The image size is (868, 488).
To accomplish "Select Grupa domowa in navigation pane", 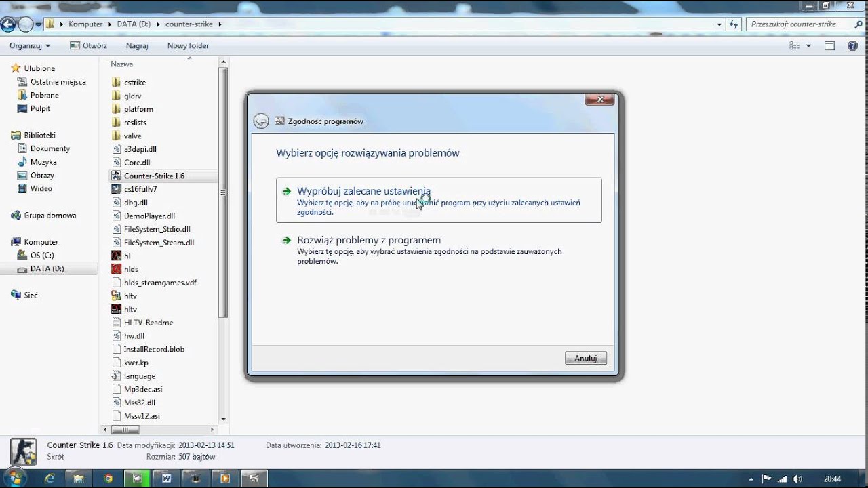I will pos(50,216).
